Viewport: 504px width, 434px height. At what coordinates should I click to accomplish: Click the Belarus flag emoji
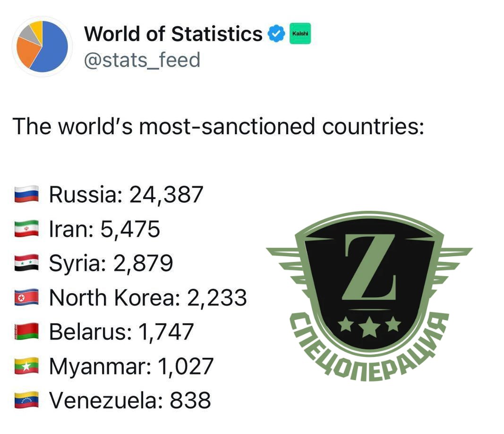(26, 332)
